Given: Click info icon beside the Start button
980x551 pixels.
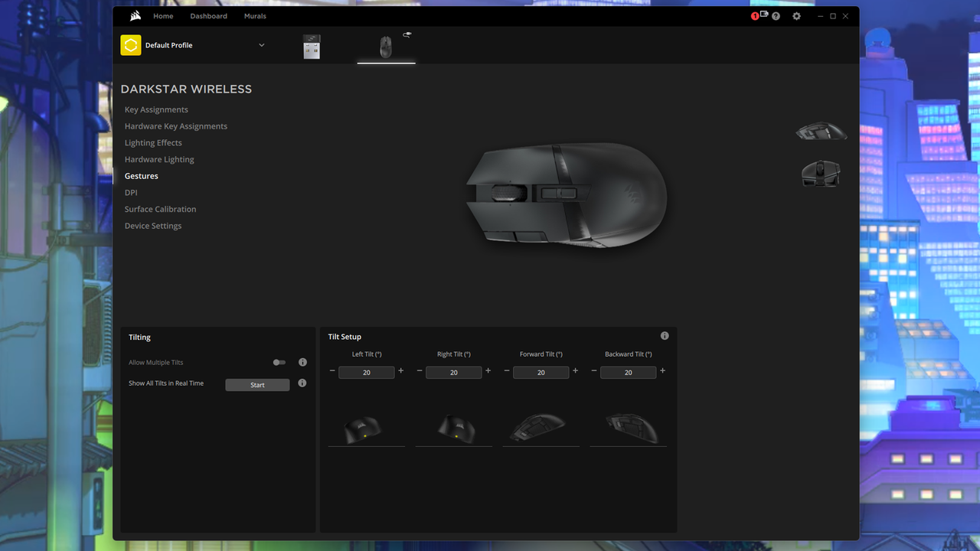Looking at the screenshot, I should (302, 383).
